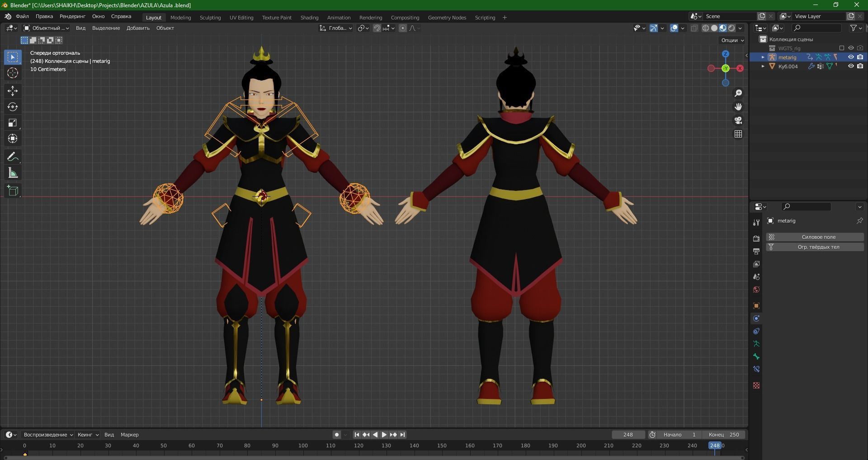Pin the metarig properties panel
This screenshot has width=868, height=460.
point(859,221)
